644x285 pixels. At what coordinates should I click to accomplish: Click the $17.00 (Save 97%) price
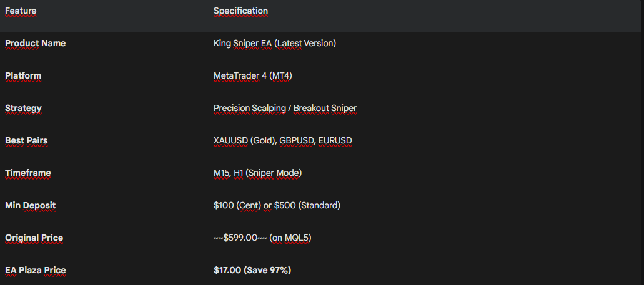[x=252, y=270]
